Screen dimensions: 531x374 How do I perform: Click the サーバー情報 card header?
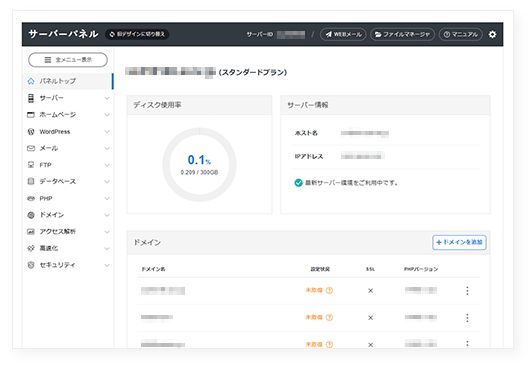(385, 105)
